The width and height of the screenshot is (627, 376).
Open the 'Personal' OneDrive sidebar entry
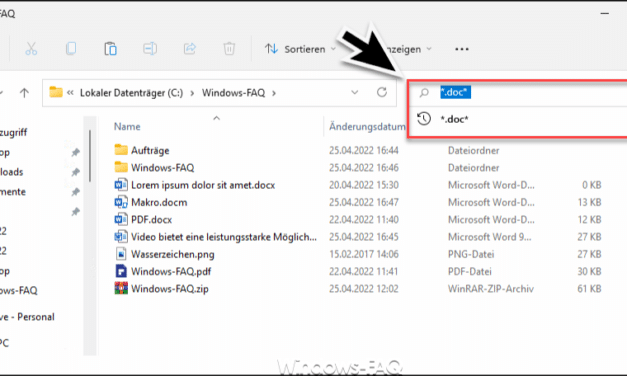(27, 317)
